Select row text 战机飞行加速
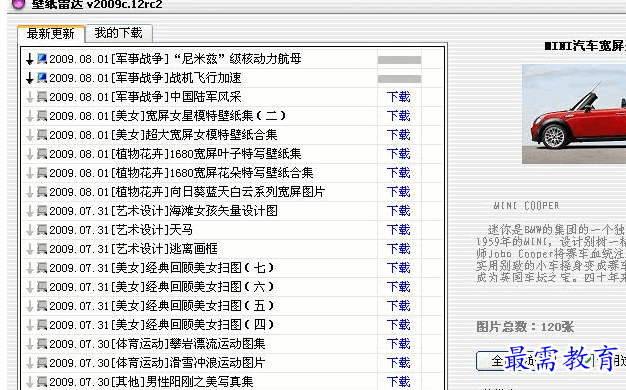Viewport: 626px width, 390px height. coord(205,78)
